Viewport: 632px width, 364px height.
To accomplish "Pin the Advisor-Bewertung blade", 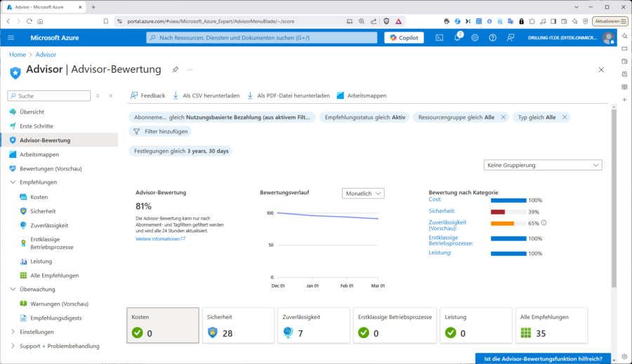I will [176, 69].
